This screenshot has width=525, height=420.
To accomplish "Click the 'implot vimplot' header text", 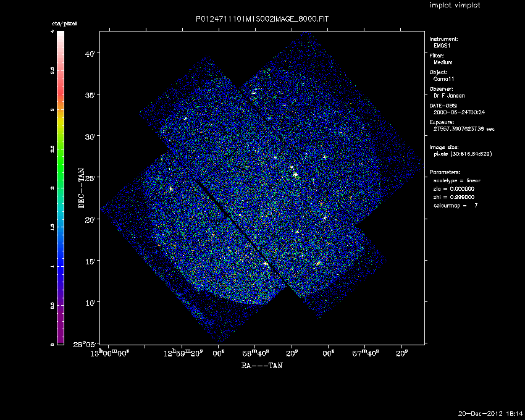I will pyautogui.click(x=455, y=5).
